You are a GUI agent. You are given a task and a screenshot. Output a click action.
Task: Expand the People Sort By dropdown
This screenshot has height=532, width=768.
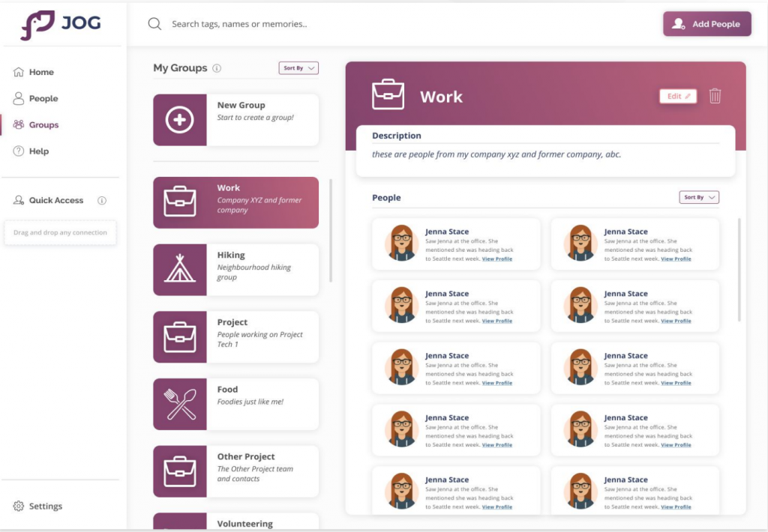pyautogui.click(x=699, y=198)
